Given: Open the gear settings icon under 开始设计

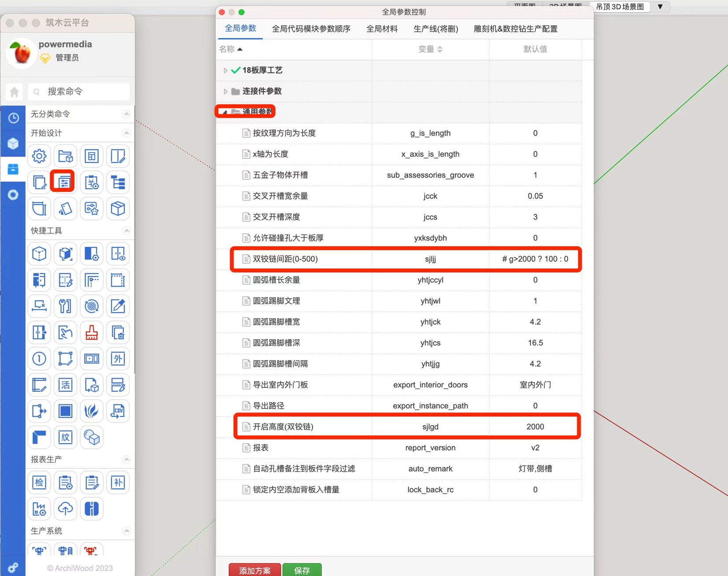Looking at the screenshot, I should pyautogui.click(x=39, y=156).
